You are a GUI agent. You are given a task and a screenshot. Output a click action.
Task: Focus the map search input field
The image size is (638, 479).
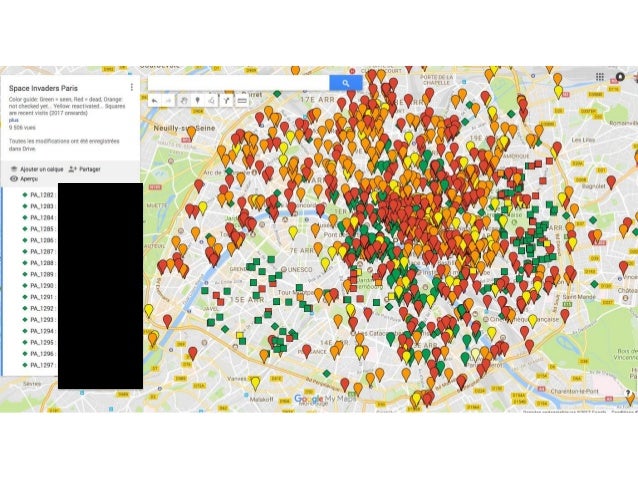238,83
